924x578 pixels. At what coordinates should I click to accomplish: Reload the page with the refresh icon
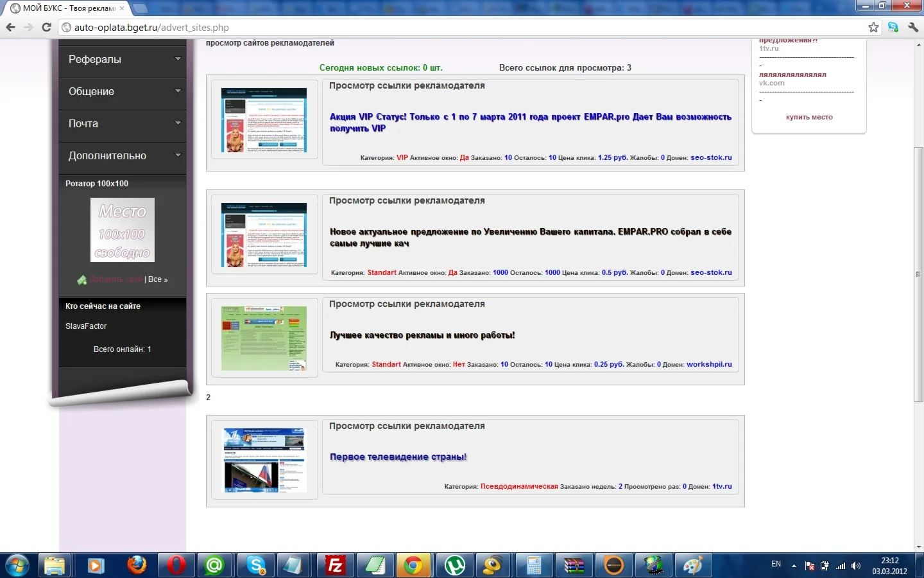[x=46, y=28]
